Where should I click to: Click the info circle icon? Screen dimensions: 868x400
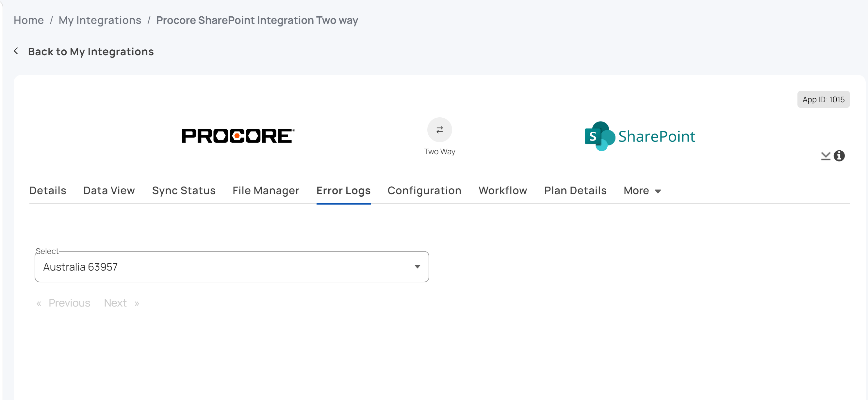[x=839, y=156]
